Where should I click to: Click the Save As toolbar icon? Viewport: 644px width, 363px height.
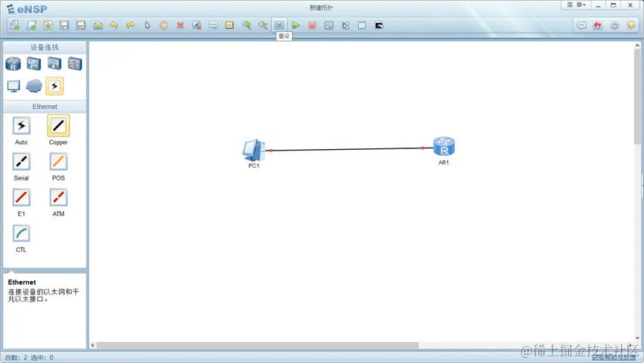[x=81, y=25]
